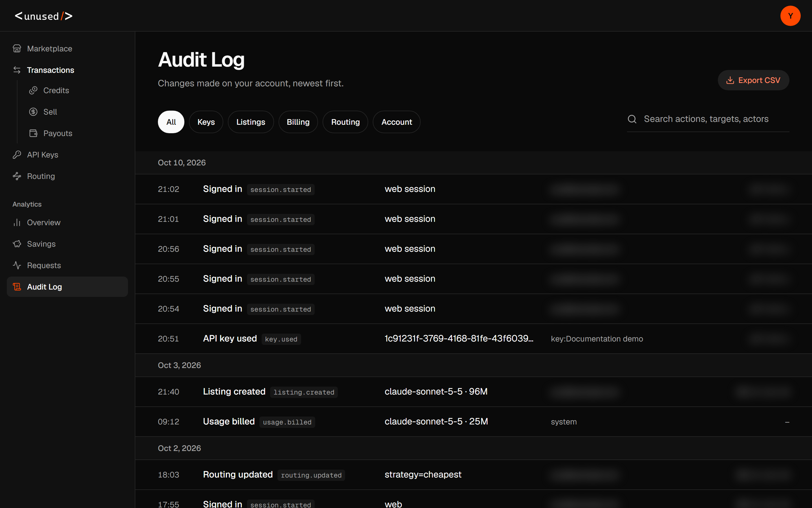This screenshot has height=508, width=812.
Task: Select the All filter pill
Action: [171, 122]
